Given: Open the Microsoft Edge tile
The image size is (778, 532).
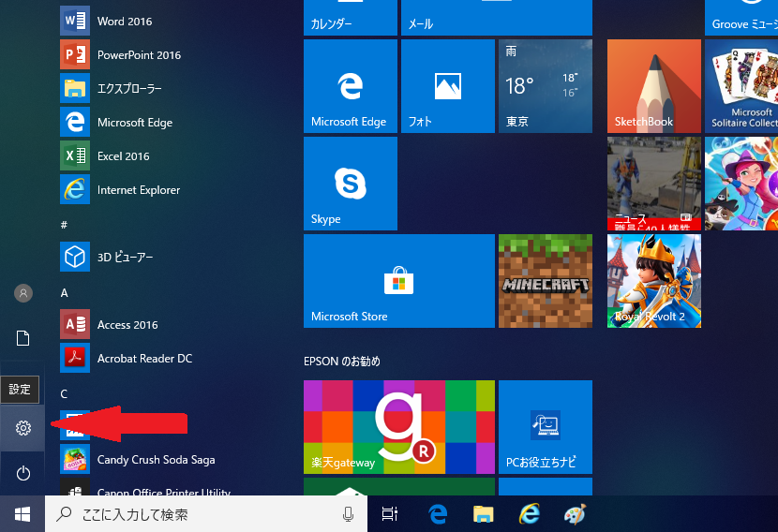Looking at the screenshot, I should tap(351, 86).
